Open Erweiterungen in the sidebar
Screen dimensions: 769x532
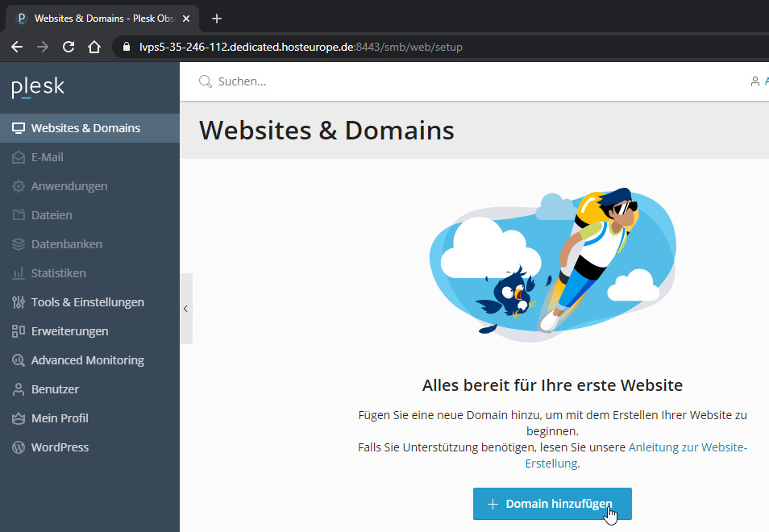pos(69,331)
